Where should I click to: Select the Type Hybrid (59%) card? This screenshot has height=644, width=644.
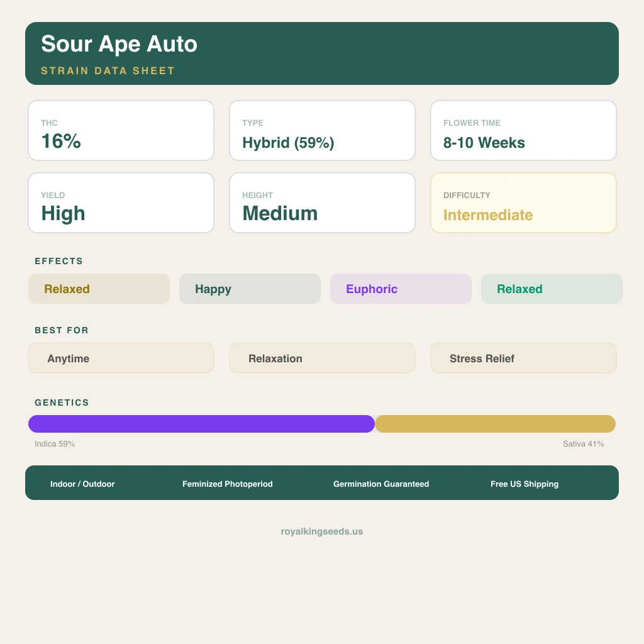(322, 131)
